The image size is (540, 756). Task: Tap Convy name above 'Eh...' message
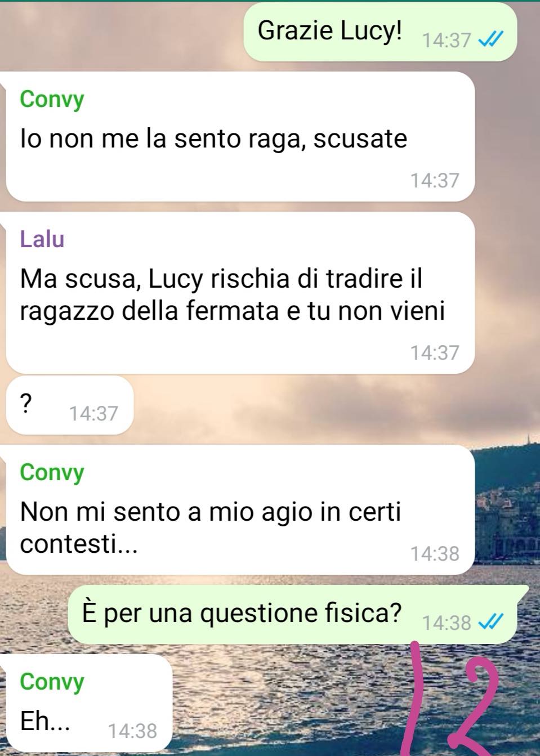pyautogui.click(x=52, y=682)
